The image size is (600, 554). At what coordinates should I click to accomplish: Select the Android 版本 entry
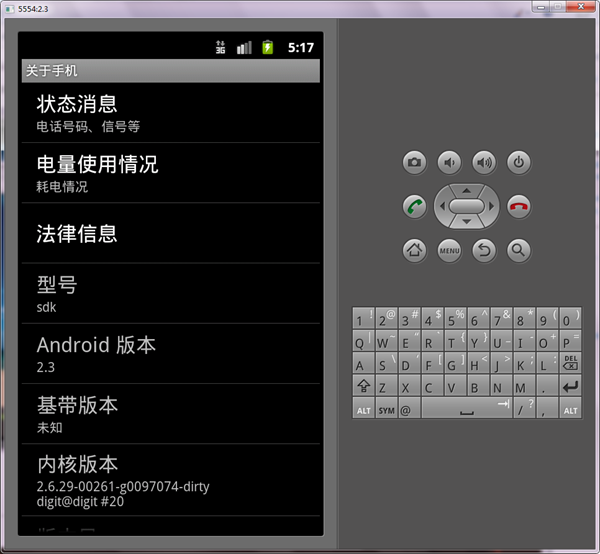171,354
